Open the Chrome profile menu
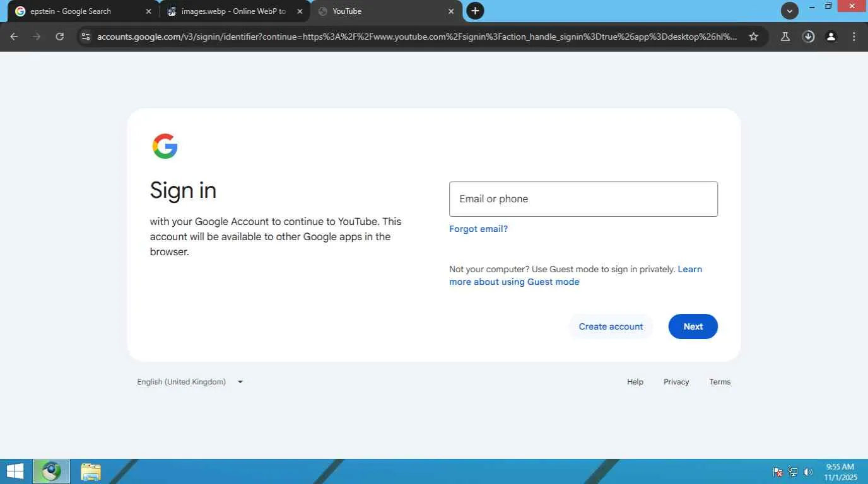Viewport: 868px width, 484px height. point(831,37)
